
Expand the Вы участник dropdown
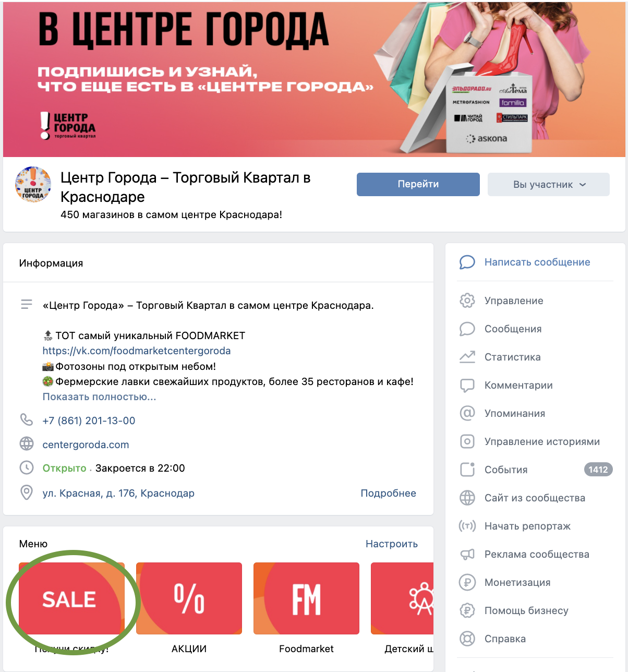(x=549, y=184)
